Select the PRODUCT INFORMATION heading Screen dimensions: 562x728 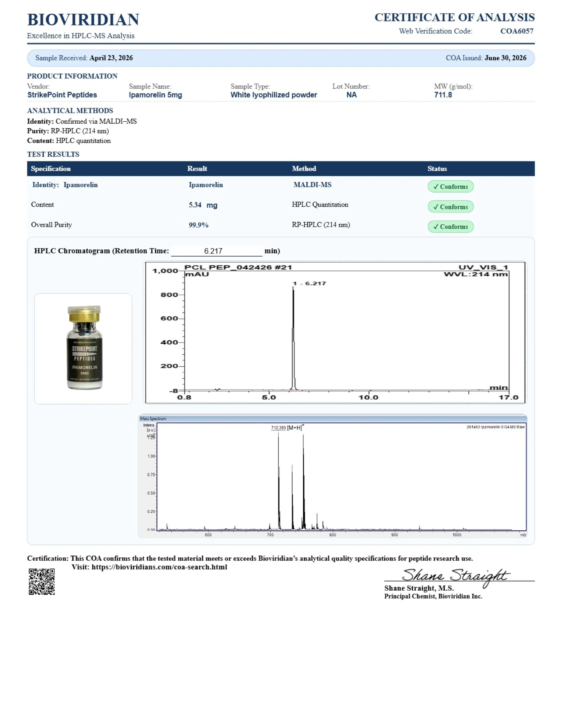coord(72,76)
